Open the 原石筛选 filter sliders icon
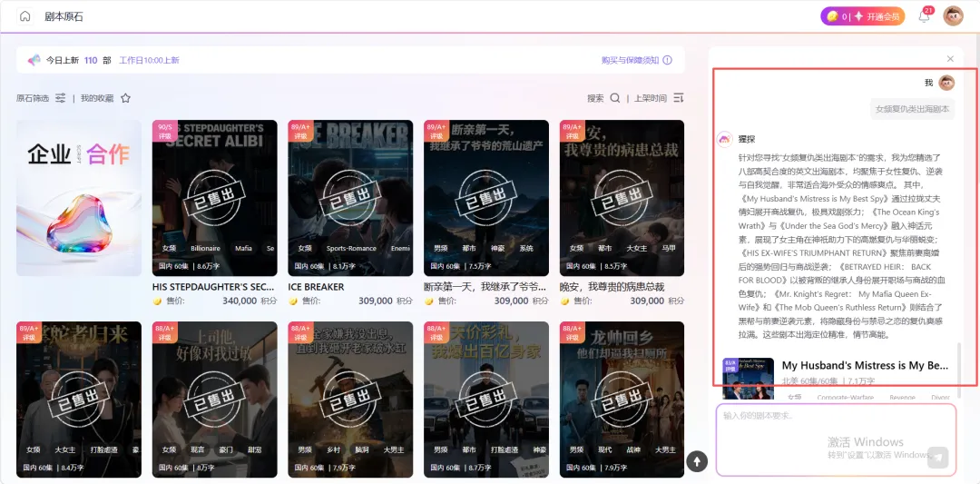The height and width of the screenshot is (484, 980). pos(61,98)
